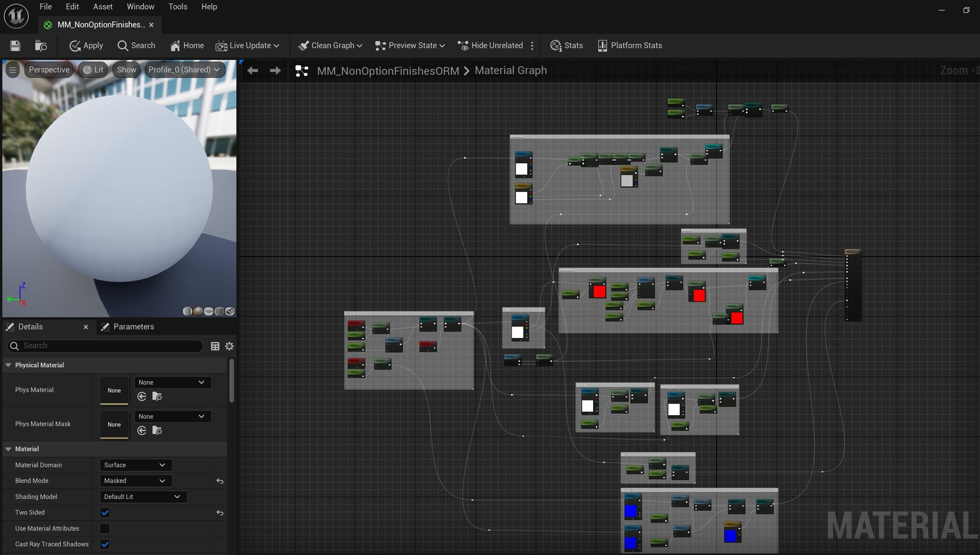The height and width of the screenshot is (555, 980).
Task: Open the Asset menu
Action: pyautogui.click(x=103, y=7)
